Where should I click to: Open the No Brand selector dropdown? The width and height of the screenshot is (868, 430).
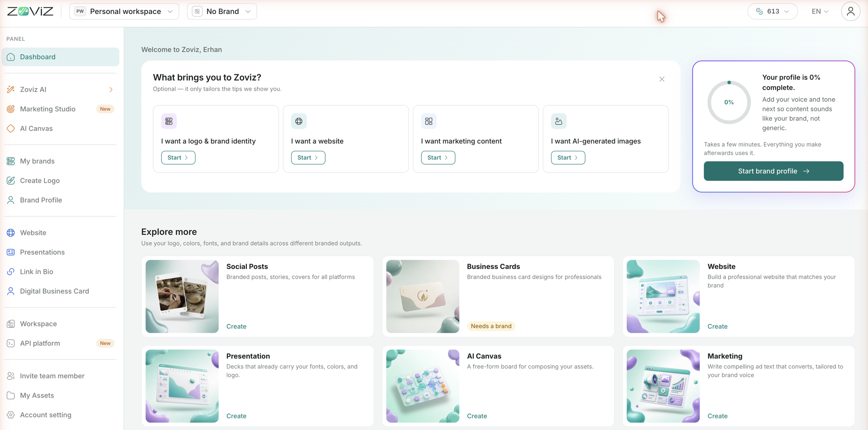click(x=222, y=11)
